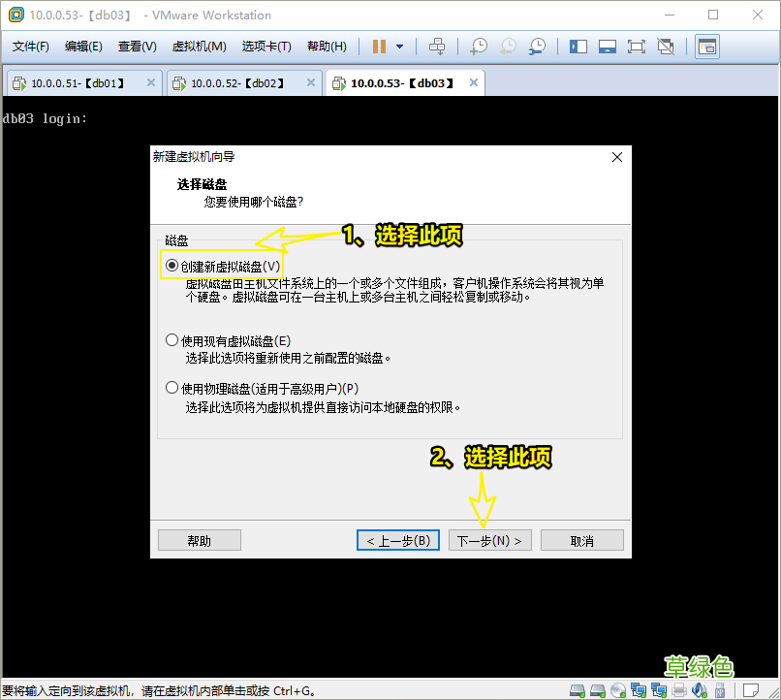The image size is (781, 700).
Task: Close the db03 tab with its X
Action: [x=474, y=82]
